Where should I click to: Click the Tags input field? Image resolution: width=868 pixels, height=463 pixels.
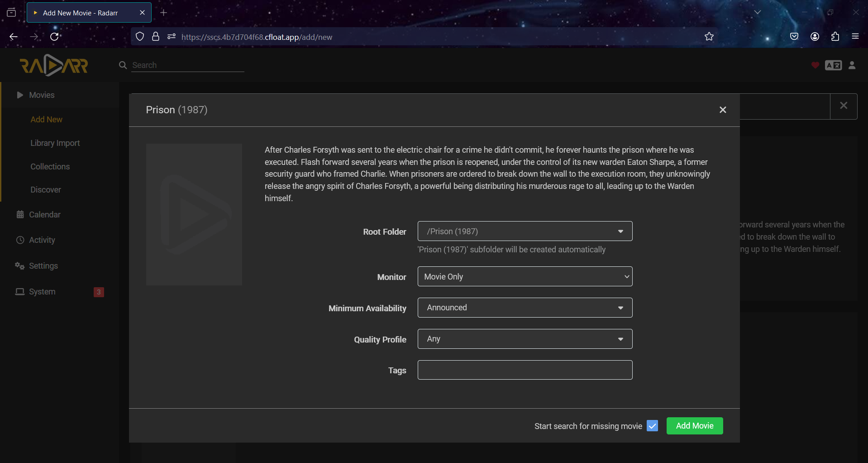(x=525, y=370)
